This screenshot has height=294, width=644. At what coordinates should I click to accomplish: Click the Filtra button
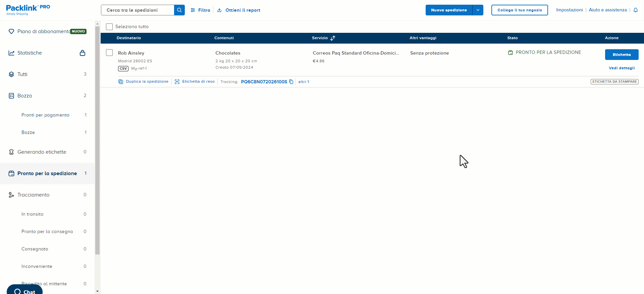[201, 10]
